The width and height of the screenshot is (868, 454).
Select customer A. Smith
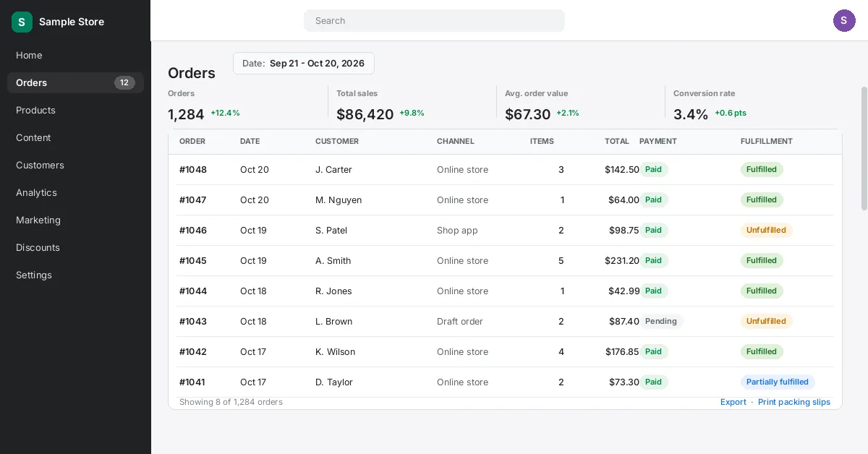pyautogui.click(x=333, y=260)
